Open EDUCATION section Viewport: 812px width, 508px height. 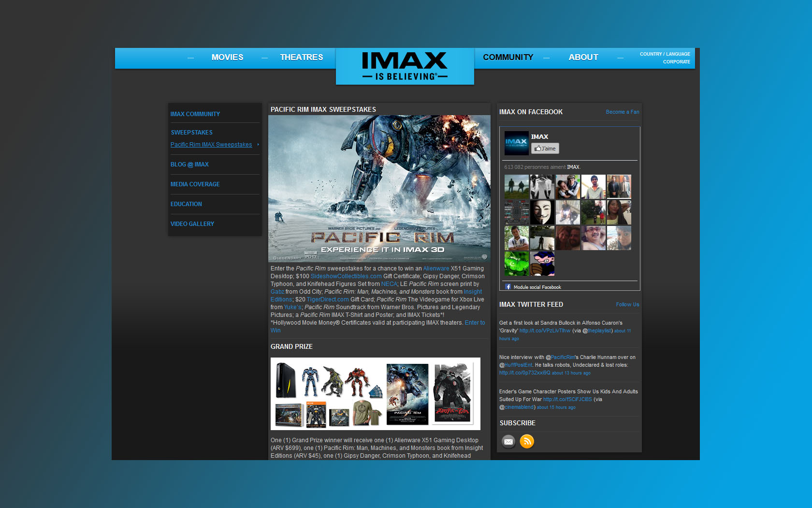pos(186,204)
